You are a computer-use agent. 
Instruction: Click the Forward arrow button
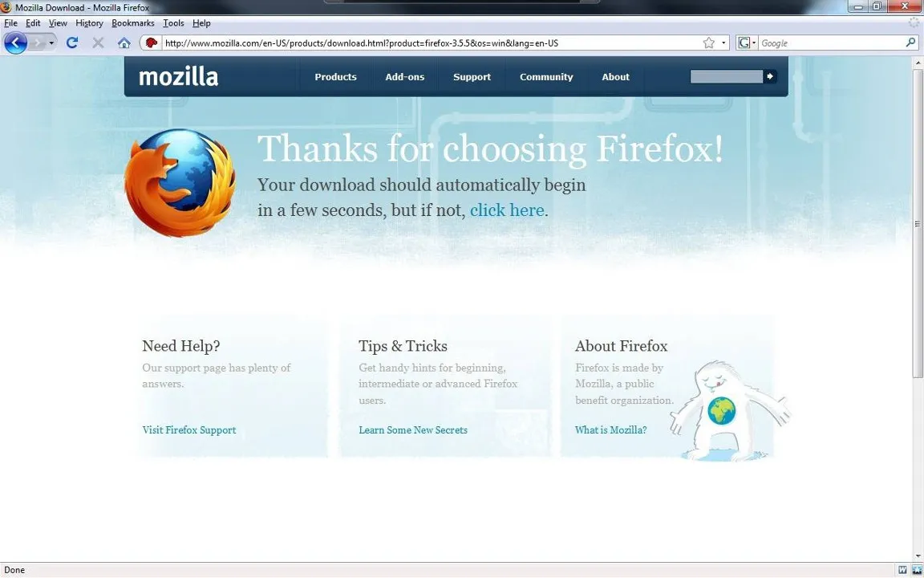(37, 43)
